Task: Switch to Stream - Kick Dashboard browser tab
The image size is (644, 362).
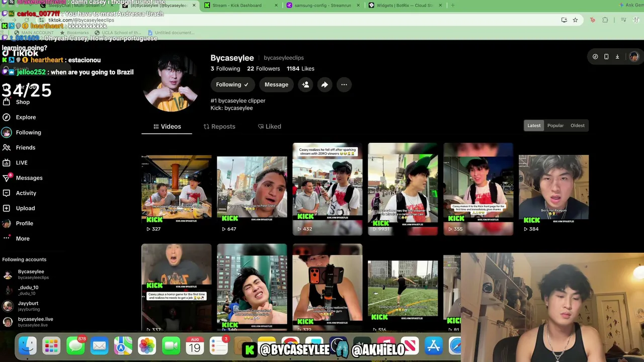Action: 241,6
